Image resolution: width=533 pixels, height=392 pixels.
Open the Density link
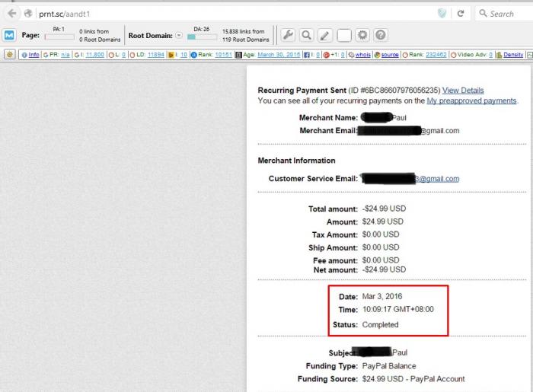[x=513, y=54]
